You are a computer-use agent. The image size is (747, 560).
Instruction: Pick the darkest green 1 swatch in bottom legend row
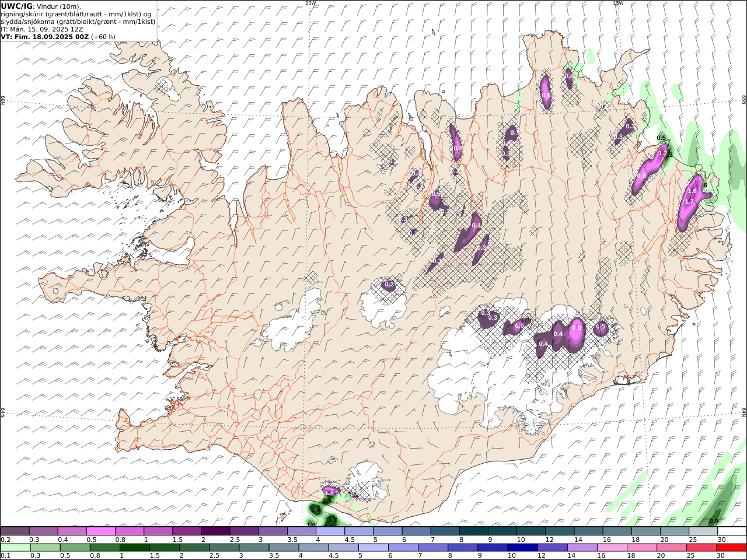pos(134,548)
